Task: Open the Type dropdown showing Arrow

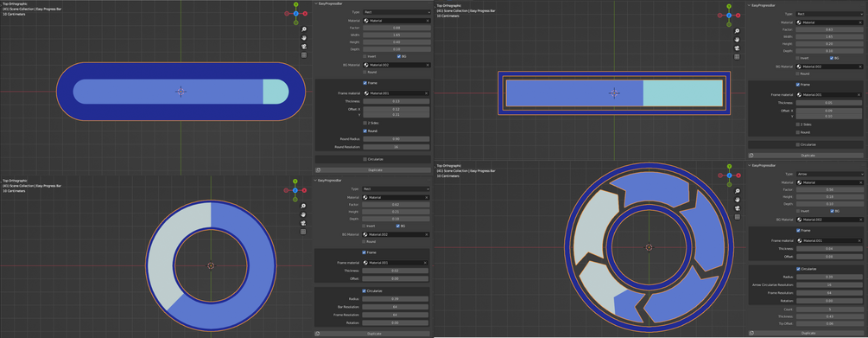Action: tap(829, 174)
